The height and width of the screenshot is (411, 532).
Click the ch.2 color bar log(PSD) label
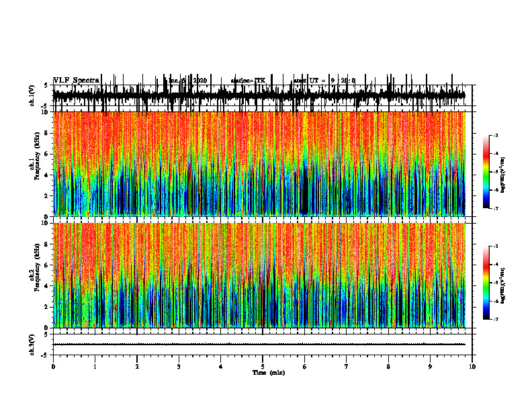click(503, 285)
